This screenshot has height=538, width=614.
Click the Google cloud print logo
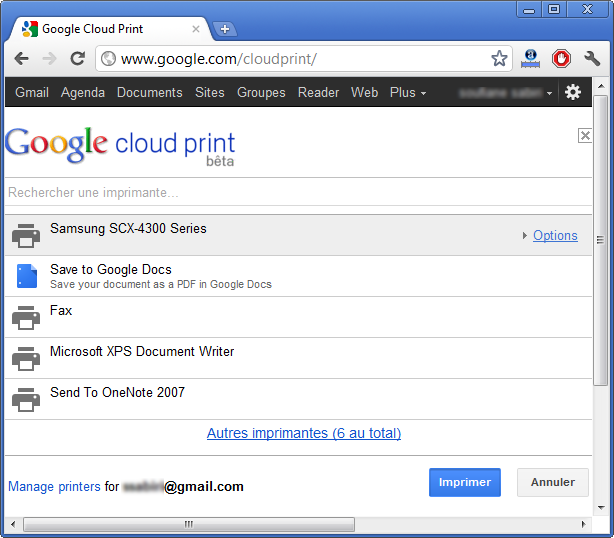(x=120, y=146)
